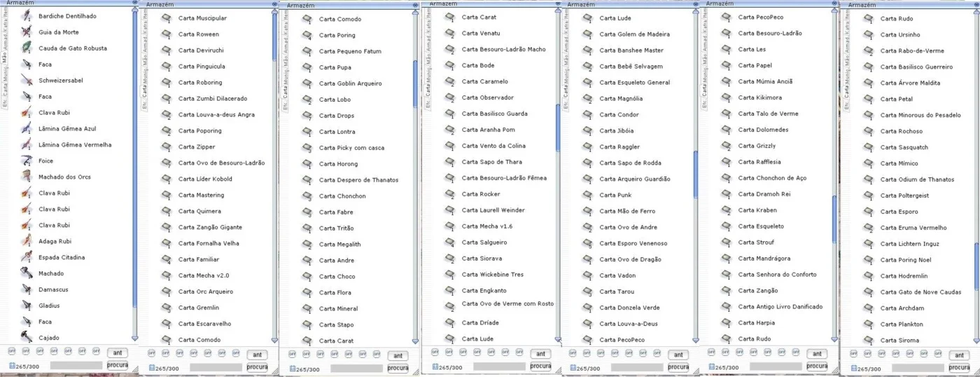The height and width of the screenshot is (377, 980).
Task: Open Etc. tab in the Bardiche Dentilhado window
Action: (5, 102)
